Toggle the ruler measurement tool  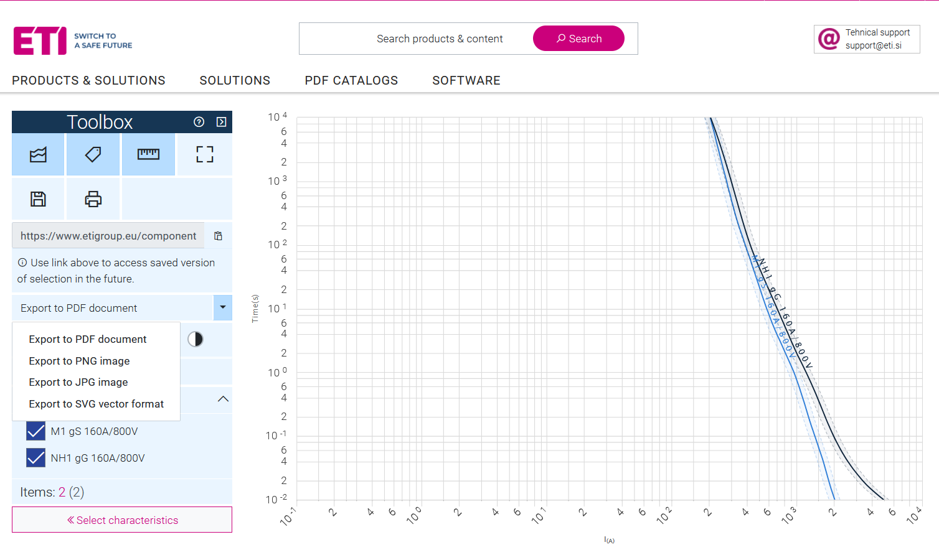point(148,154)
